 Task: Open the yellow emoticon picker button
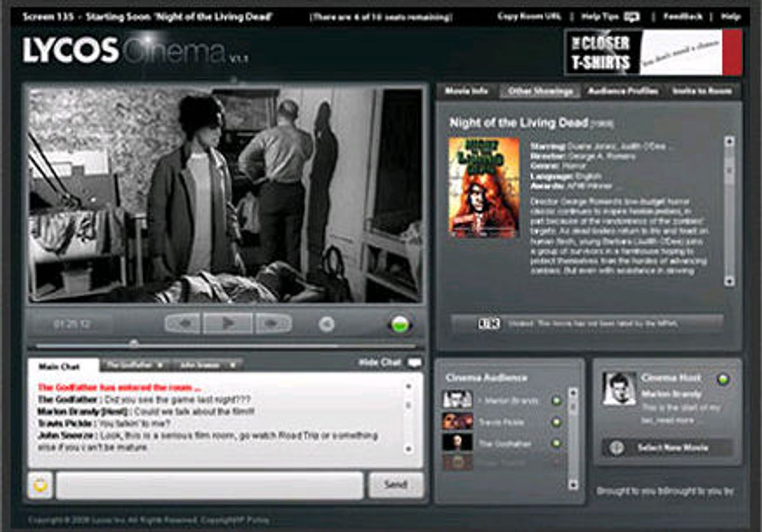pyautogui.click(x=40, y=485)
